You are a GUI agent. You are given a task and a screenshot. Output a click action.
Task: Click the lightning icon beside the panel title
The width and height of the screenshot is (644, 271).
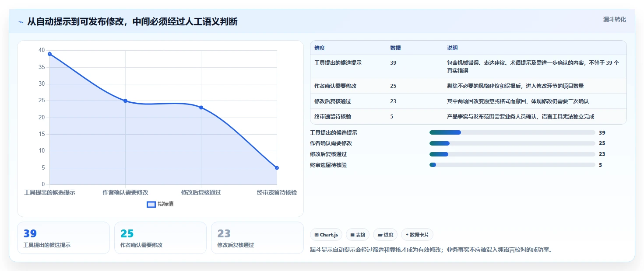point(21,22)
